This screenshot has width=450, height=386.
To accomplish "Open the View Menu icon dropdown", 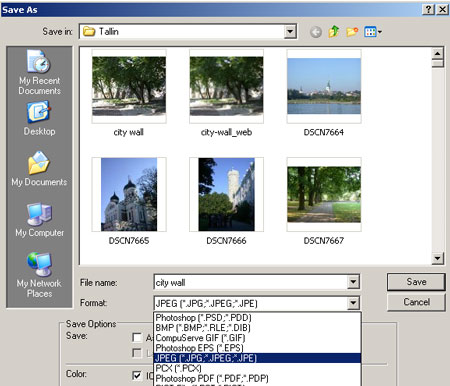I will pos(373,32).
